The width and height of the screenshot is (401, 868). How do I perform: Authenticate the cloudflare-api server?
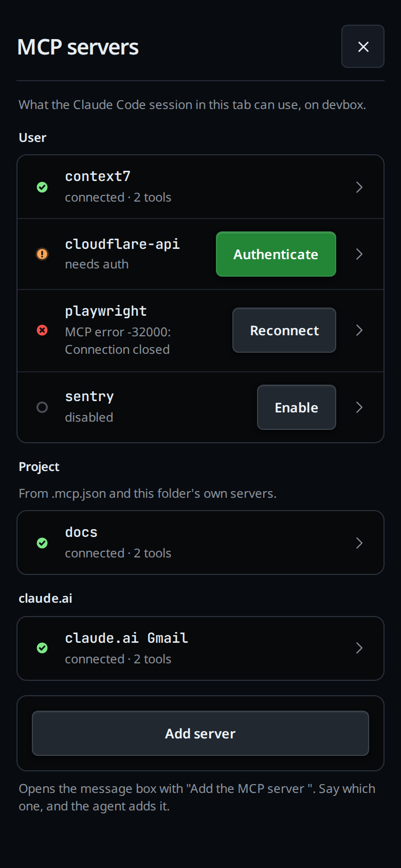coord(276,254)
